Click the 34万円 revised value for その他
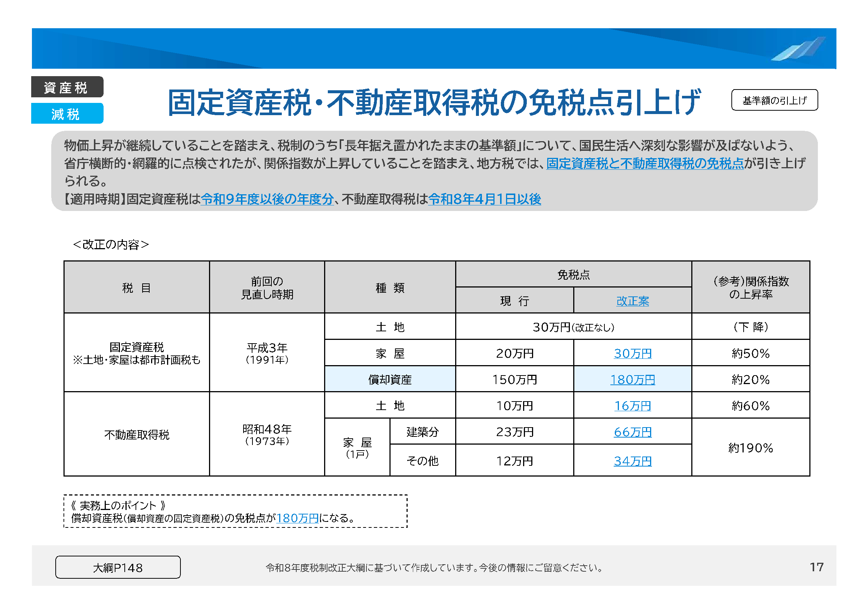 click(632, 461)
